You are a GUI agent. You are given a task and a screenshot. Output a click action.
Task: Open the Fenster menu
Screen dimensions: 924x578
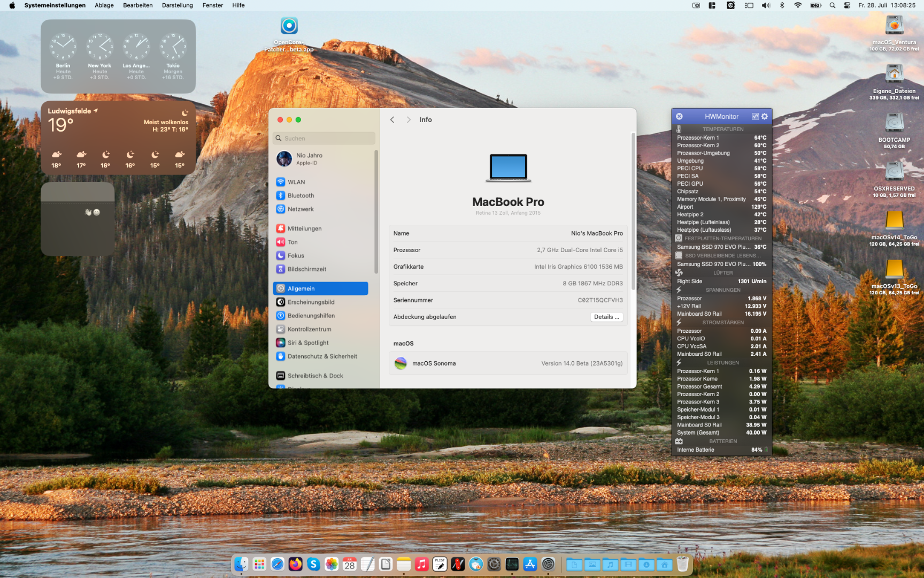(212, 5)
